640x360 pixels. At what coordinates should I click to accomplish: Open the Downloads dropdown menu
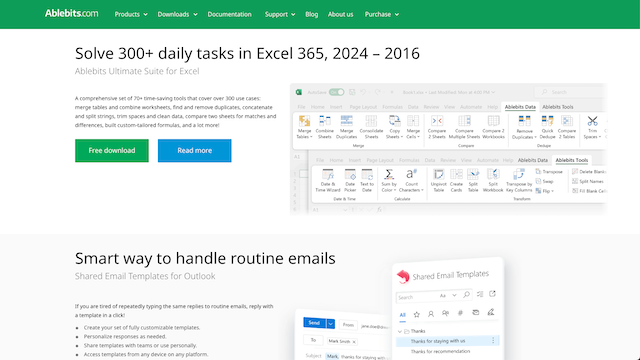click(178, 14)
